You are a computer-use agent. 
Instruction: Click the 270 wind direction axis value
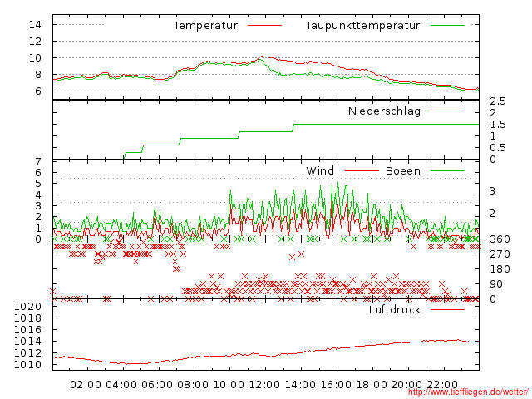point(500,254)
